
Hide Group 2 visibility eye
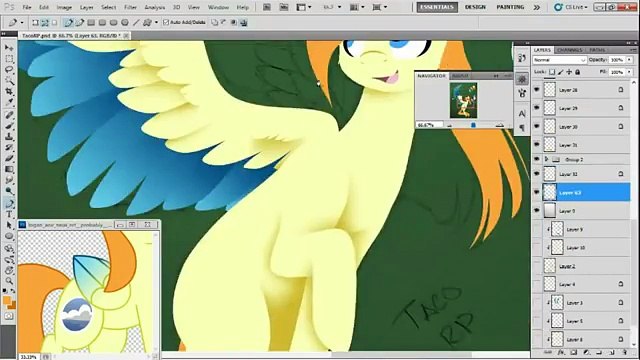[x=537, y=160]
